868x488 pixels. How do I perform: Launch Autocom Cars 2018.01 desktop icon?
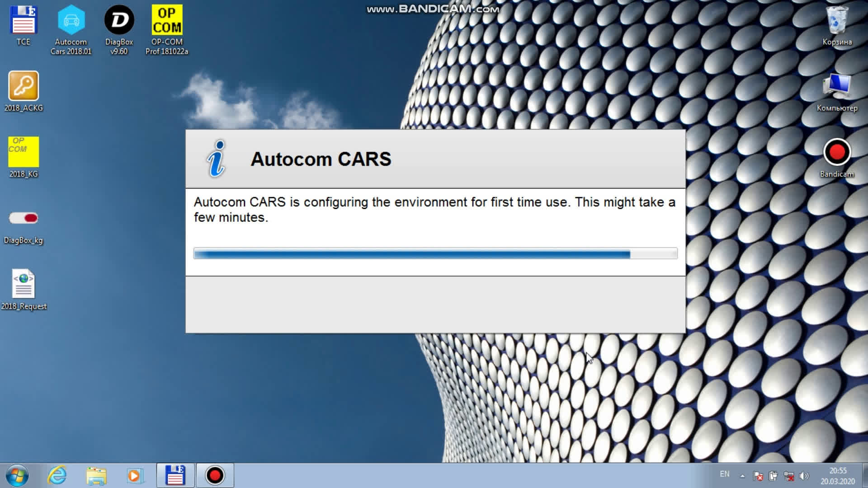click(71, 30)
